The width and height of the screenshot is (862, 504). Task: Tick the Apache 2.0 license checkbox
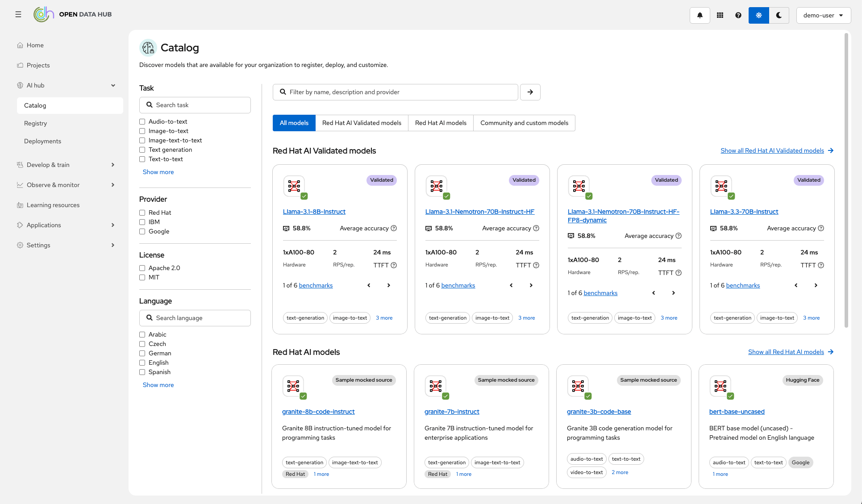142,268
